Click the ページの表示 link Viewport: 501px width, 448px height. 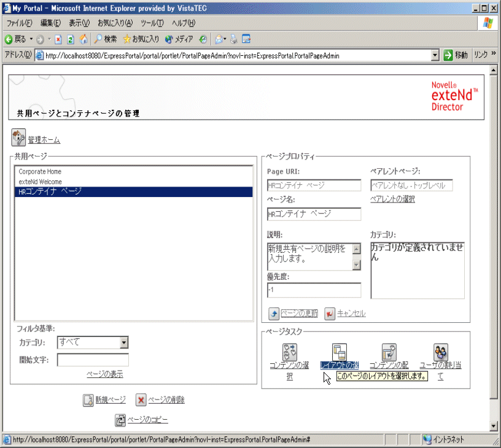click(105, 374)
